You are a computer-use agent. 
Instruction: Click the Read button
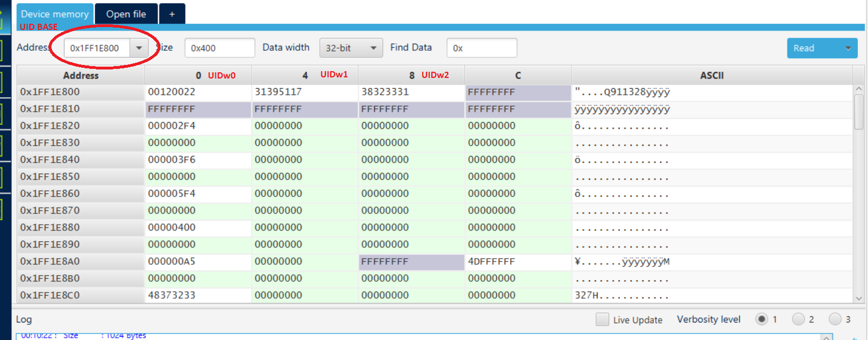point(814,48)
